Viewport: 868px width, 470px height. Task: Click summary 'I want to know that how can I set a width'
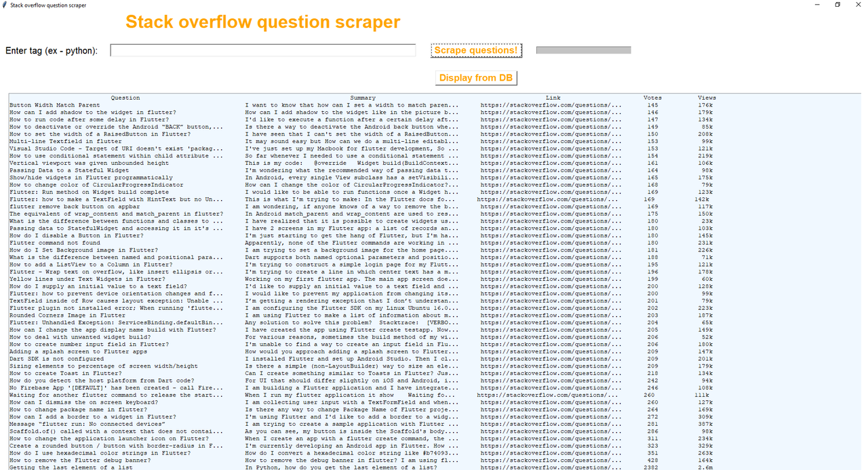pos(351,105)
